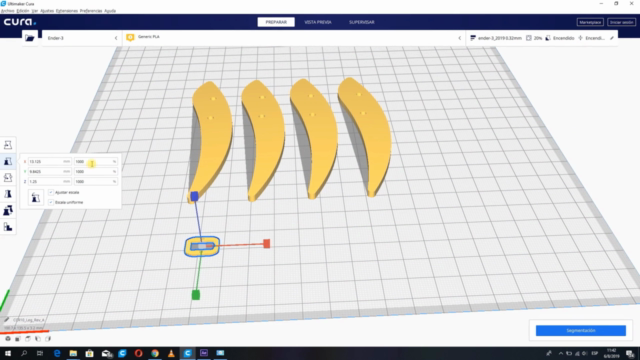Switch to the PREPARAR stage tab
640x360 pixels.
[x=276, y=22]
